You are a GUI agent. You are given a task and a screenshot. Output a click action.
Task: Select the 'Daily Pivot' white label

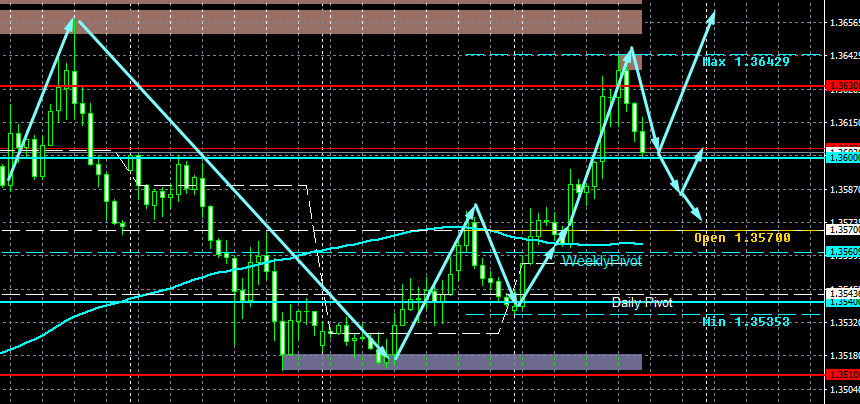642,303
